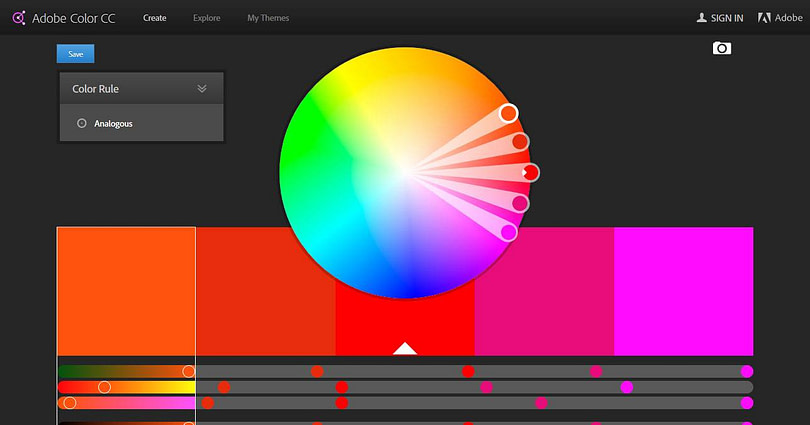This screenshot has width=810, height=425.
Task: Open the My Themes tab
Action: click(268, 18)
